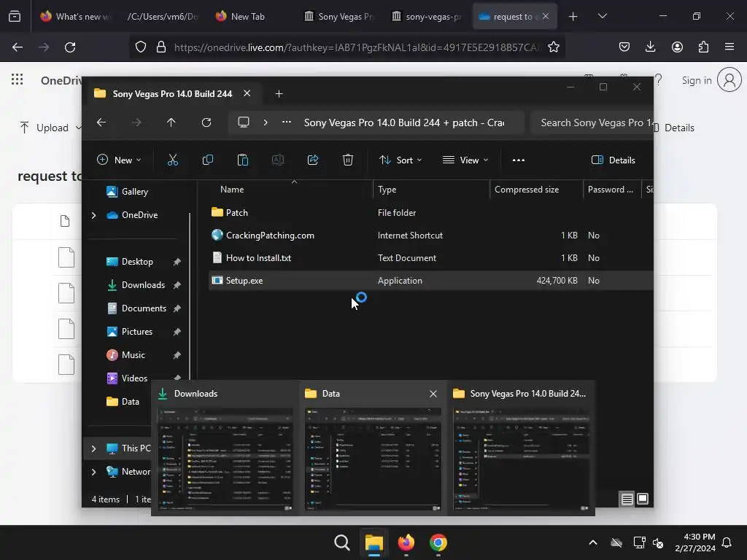Expand the address bar path chevron

266,122
